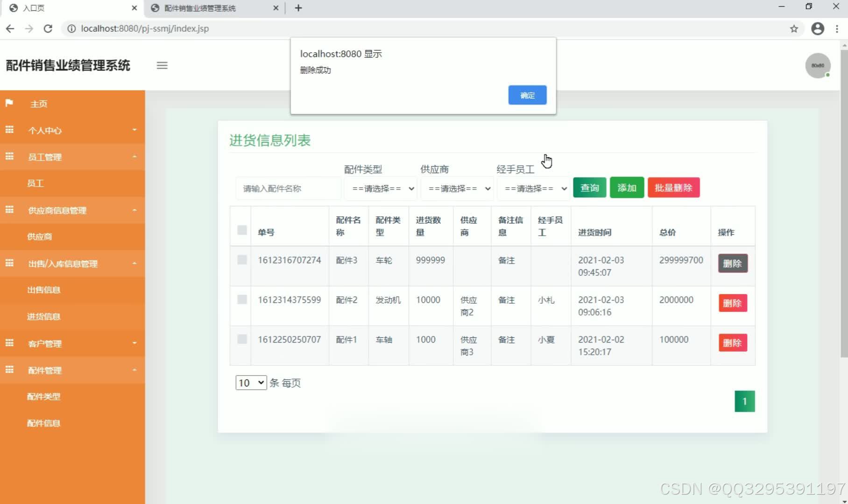Click the red 批量删除 button
Screen dimensions: 848x504
coord(673,188)
